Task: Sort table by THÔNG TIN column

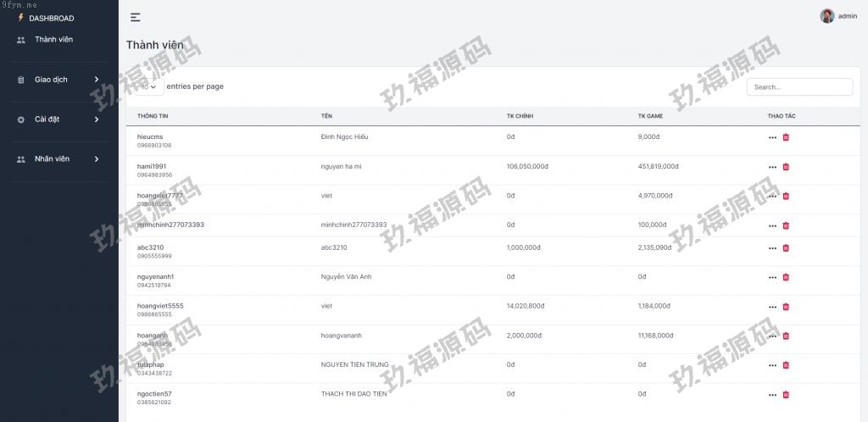Action: point(153,116)
